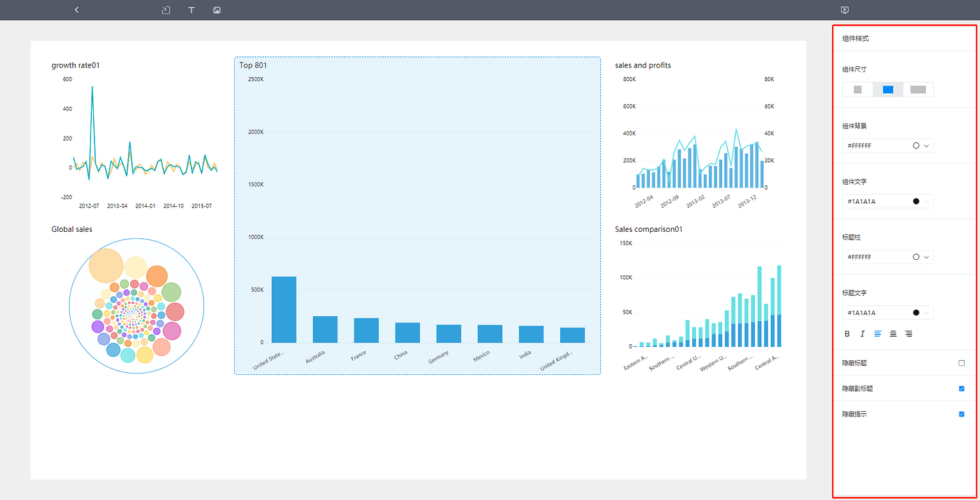Select the sales and profits chart title
Viewport: 980px width, 500px height.
tap(642, 65)
